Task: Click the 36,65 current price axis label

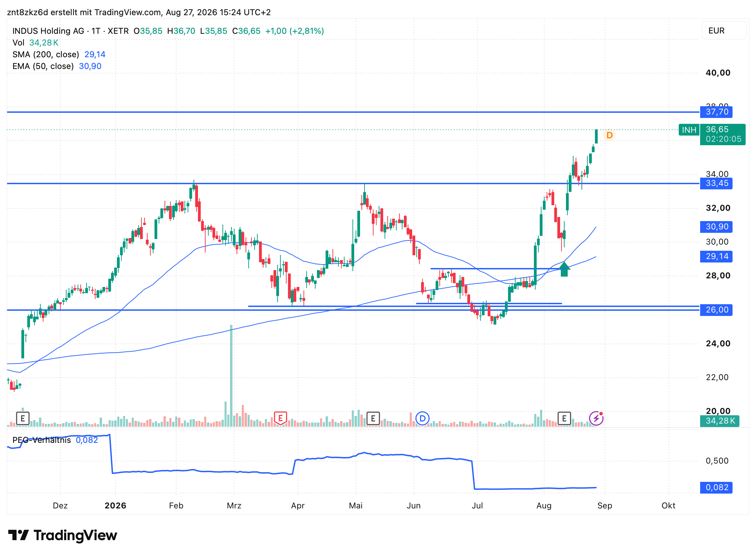Action: [x=717, y=129]
